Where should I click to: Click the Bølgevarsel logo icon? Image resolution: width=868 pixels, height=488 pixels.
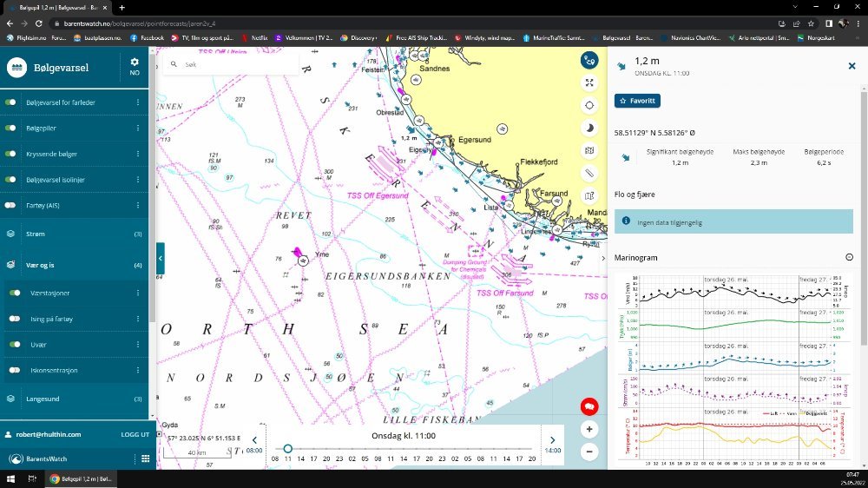(x=17, y=68)
